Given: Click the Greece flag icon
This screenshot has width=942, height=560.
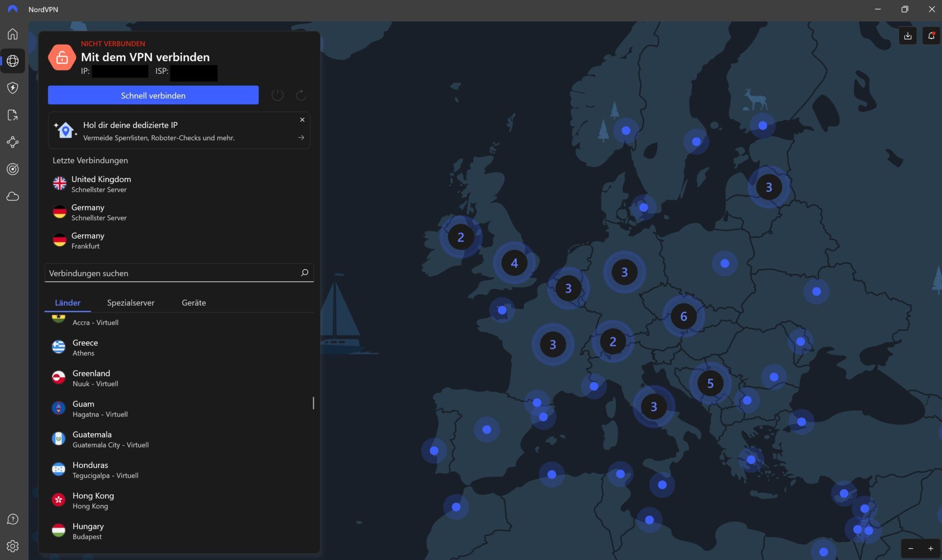Looking at the screenshot, I should (58, 347).
